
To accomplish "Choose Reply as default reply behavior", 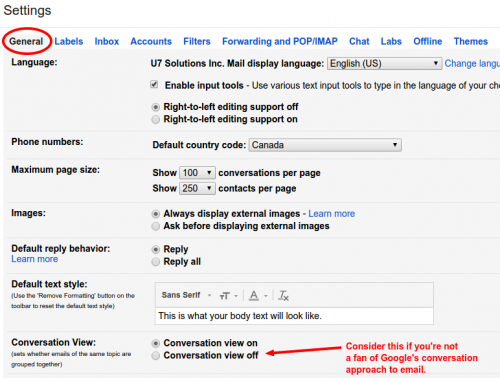I will click(x=155, y=249).
